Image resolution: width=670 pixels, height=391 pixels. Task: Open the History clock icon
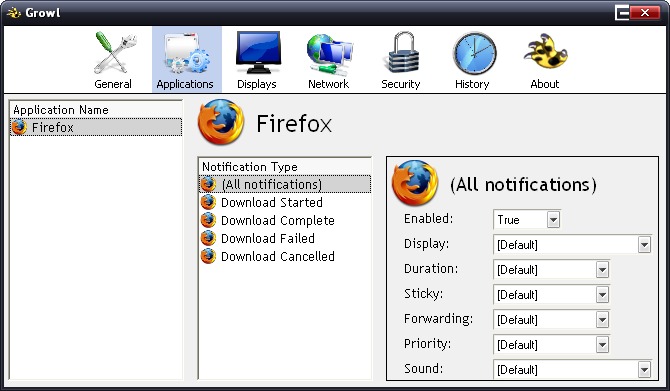[x=474, y=53]
